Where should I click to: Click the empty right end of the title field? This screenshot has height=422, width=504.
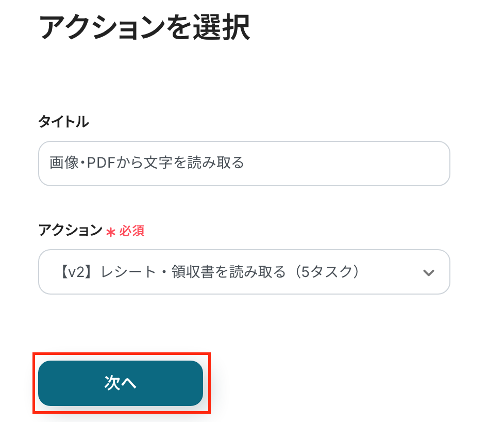(361, 164)
